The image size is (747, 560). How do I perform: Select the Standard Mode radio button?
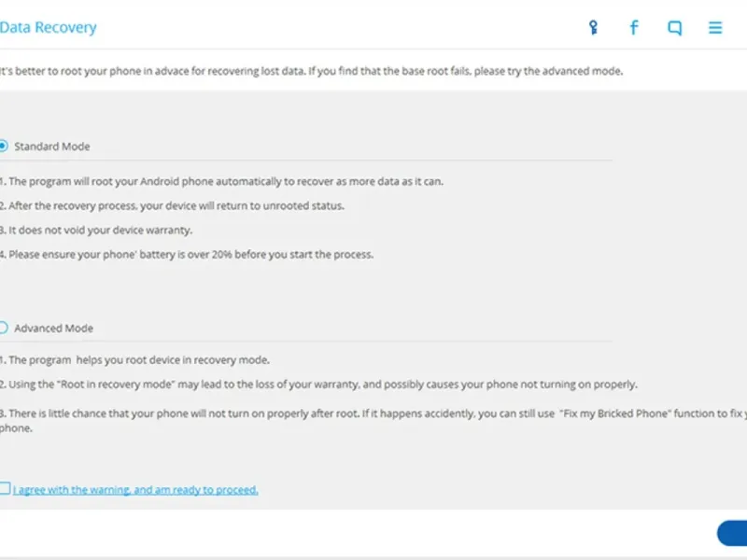(x=4, y=146)
